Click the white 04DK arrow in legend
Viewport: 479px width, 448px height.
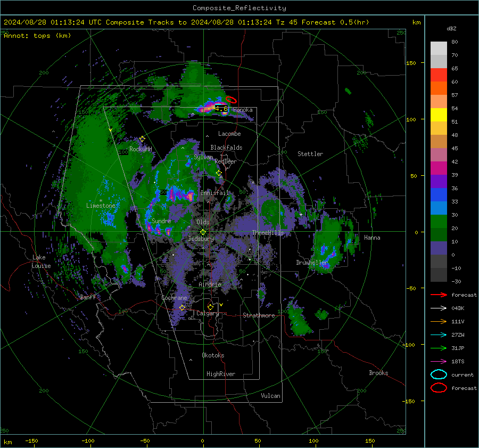pyautogui.click(x=439, y=308)
